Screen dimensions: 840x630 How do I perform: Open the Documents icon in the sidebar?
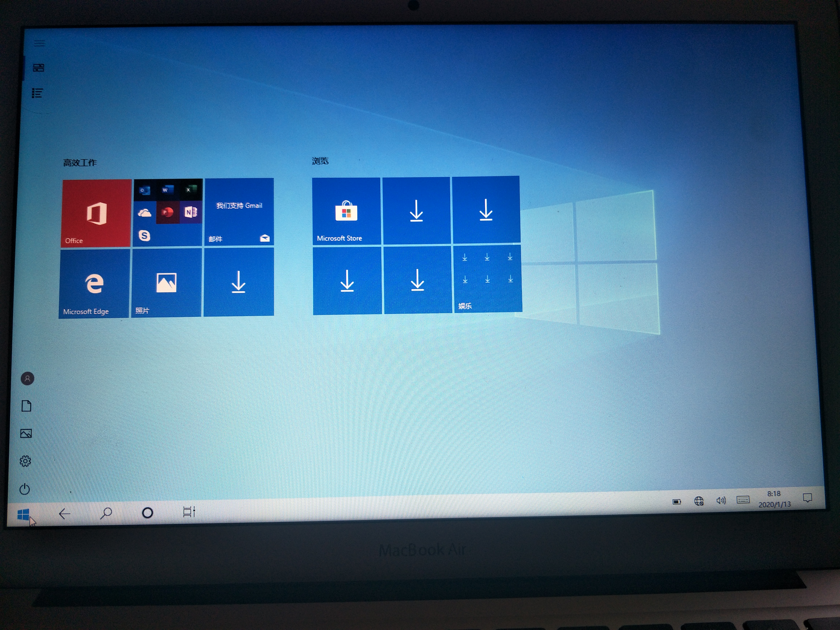(26, 406)
